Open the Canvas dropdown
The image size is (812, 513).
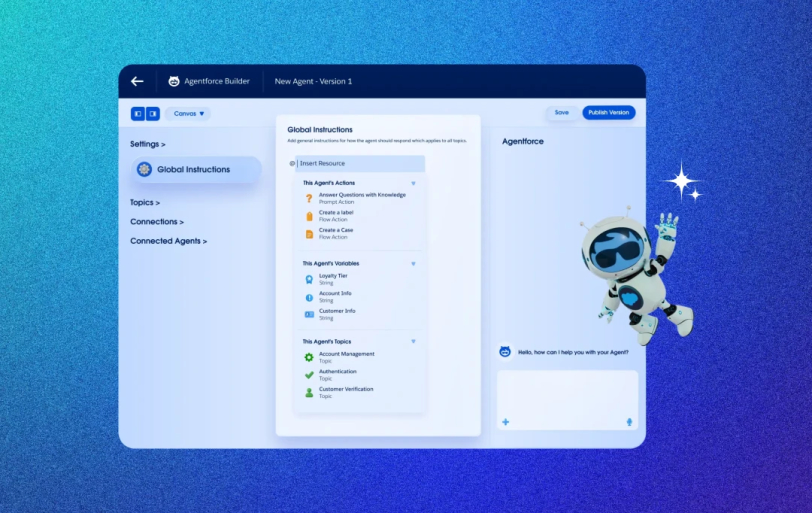pyautogui.click(x=188, y=114)
